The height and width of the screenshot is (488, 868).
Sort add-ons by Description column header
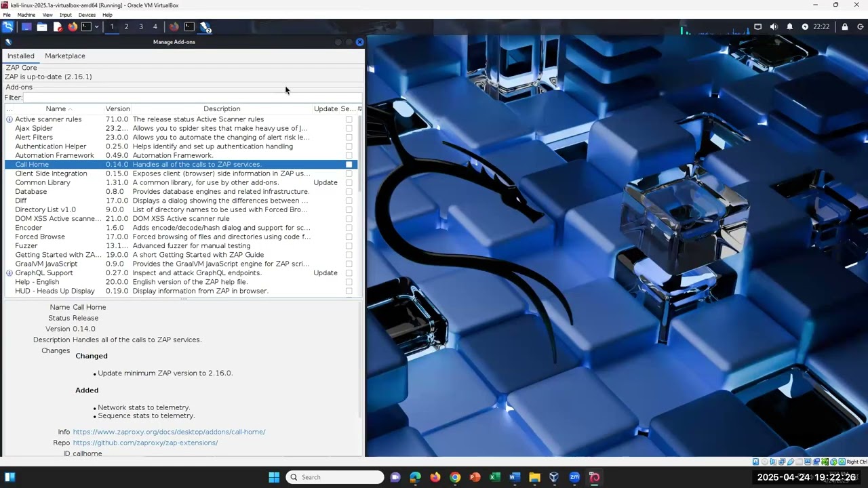tap(222, 108)
